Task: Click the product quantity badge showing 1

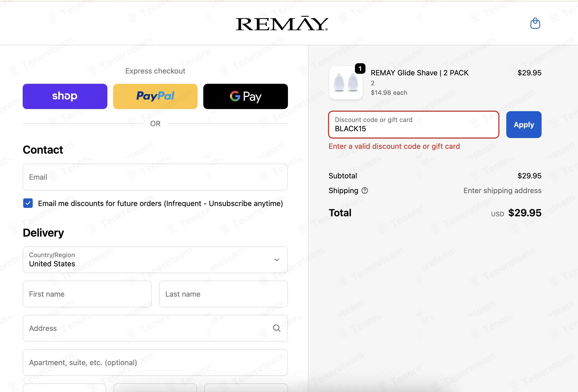Action: click(x=360, y=68)
